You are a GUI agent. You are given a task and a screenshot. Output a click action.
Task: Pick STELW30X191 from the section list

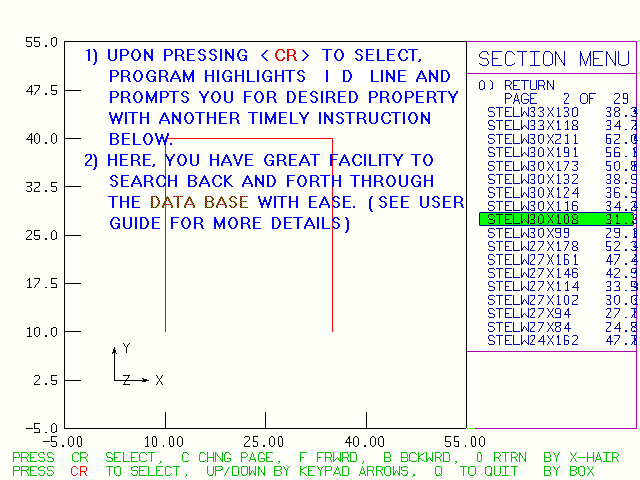[533, 152]
